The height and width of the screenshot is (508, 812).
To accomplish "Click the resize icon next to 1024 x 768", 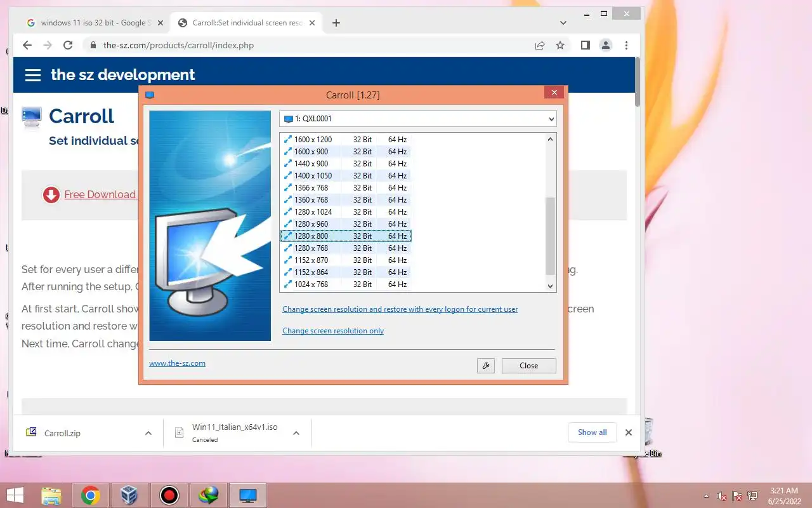I will click(288, 284).
